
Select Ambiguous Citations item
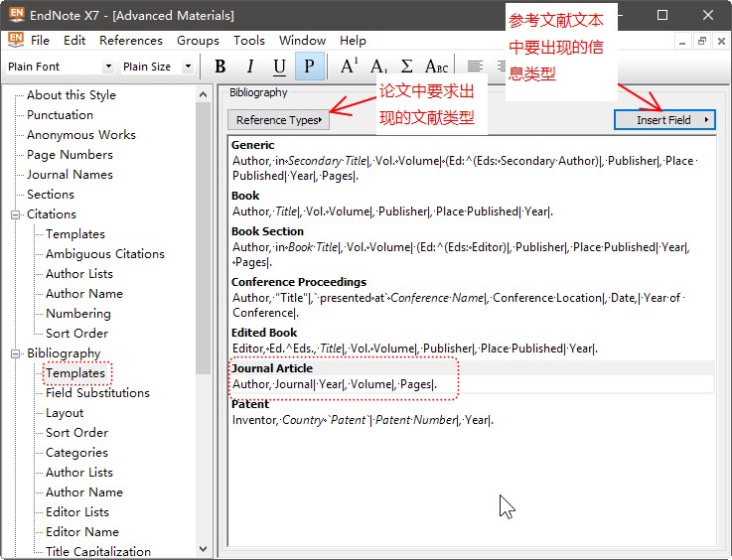(105, 254)
